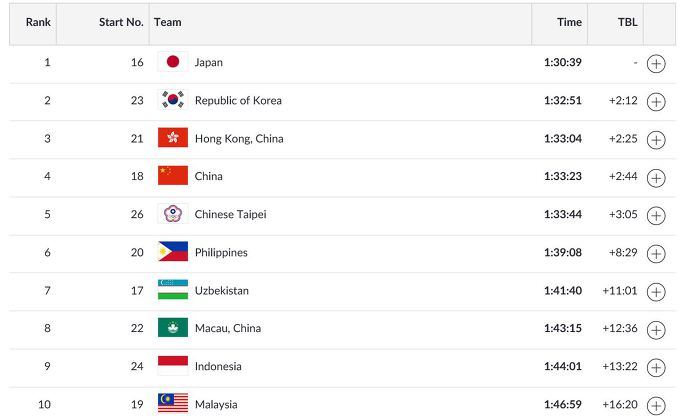683x420 pixels.
Task: Sort by Time column header
Action: pos(569,22)
